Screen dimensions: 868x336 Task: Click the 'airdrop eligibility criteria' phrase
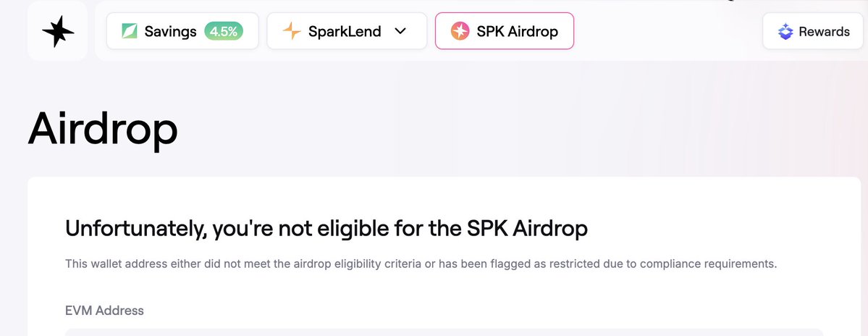pyautogui.click(x=355, y=264)
